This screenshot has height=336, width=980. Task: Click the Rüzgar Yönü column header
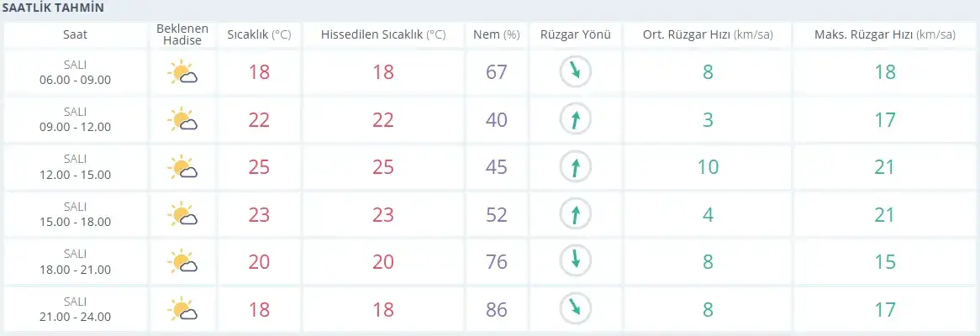pyautogui.click(x=575, y=35)
